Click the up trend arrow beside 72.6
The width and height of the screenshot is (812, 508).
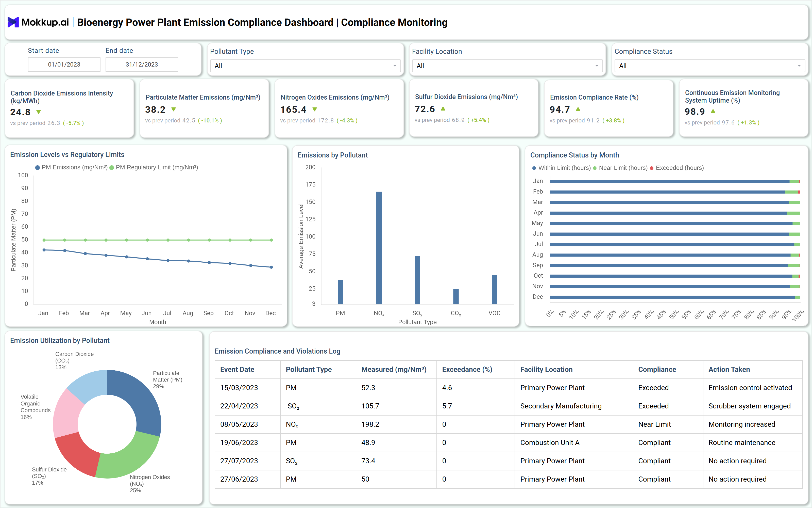pyautogui.click(x=443, y=109)
